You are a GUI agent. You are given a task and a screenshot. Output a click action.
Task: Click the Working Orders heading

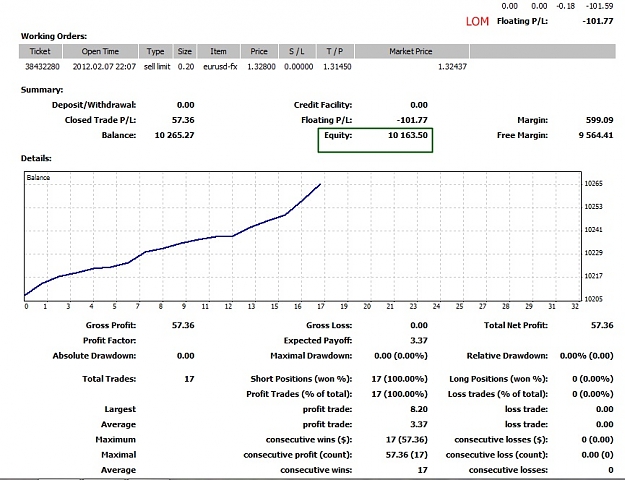(54, 36)
